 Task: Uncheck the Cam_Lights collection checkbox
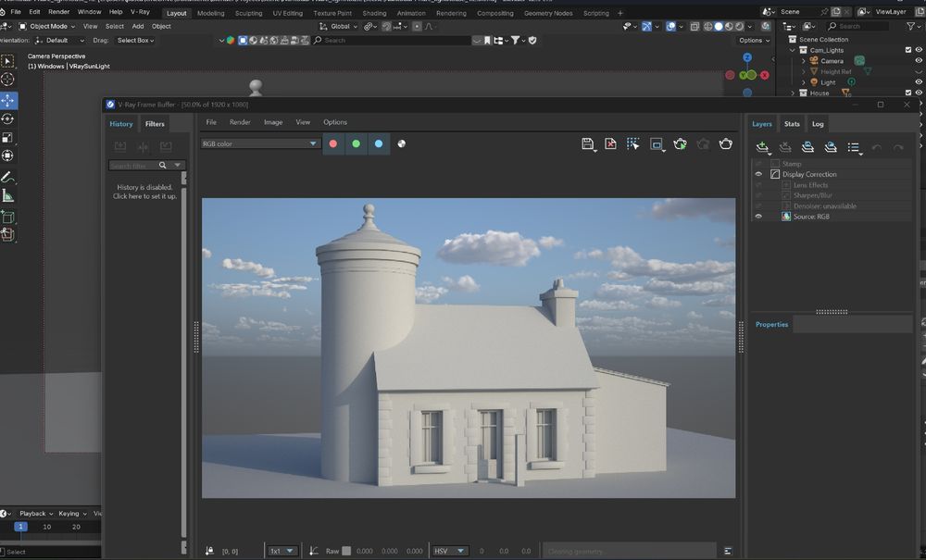[908, 50]
